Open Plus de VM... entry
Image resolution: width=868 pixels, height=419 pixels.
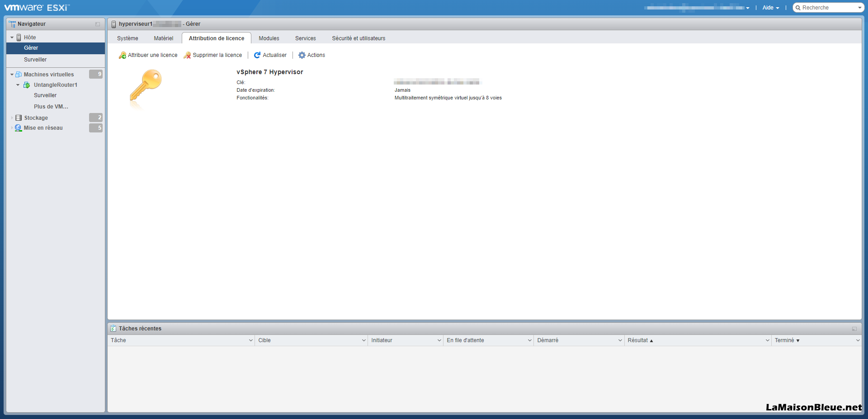click(51, 107)
